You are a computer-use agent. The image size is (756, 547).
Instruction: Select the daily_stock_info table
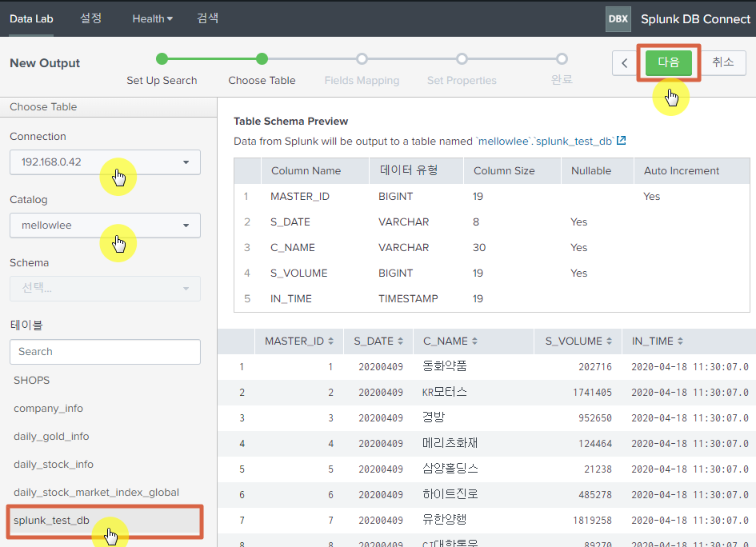pyautogui.click(x=54, y=465)
